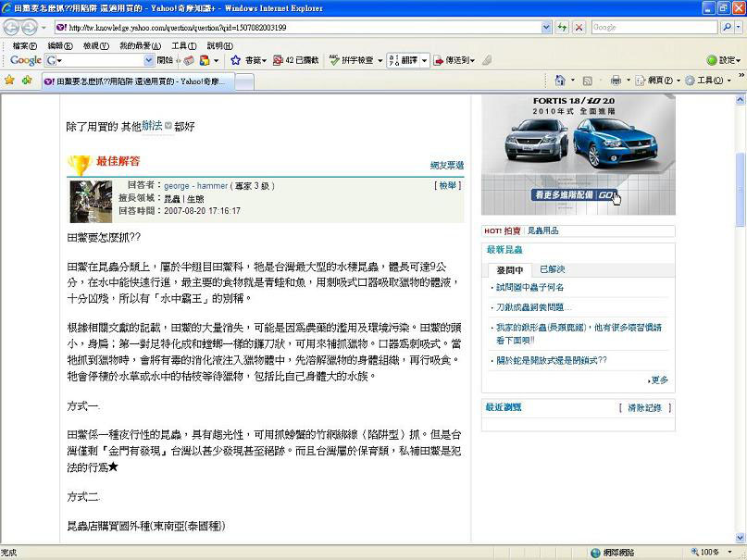Select the 拼字檢查 spell check tool

click(359, 59)
